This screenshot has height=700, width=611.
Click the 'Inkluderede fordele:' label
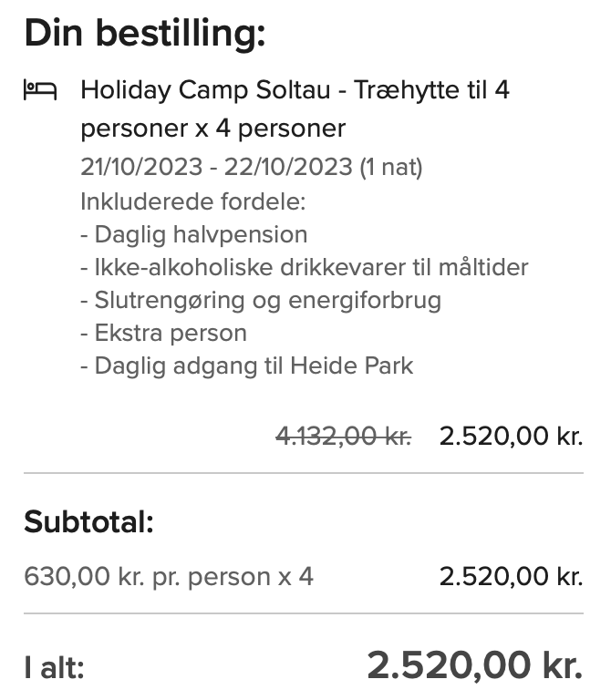click(x=193, y=201)
